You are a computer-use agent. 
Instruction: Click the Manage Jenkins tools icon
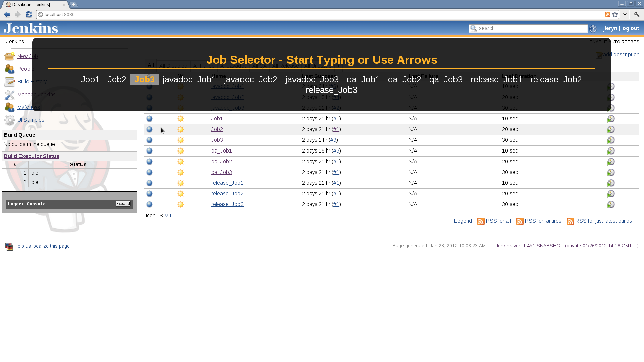(9, 95)
